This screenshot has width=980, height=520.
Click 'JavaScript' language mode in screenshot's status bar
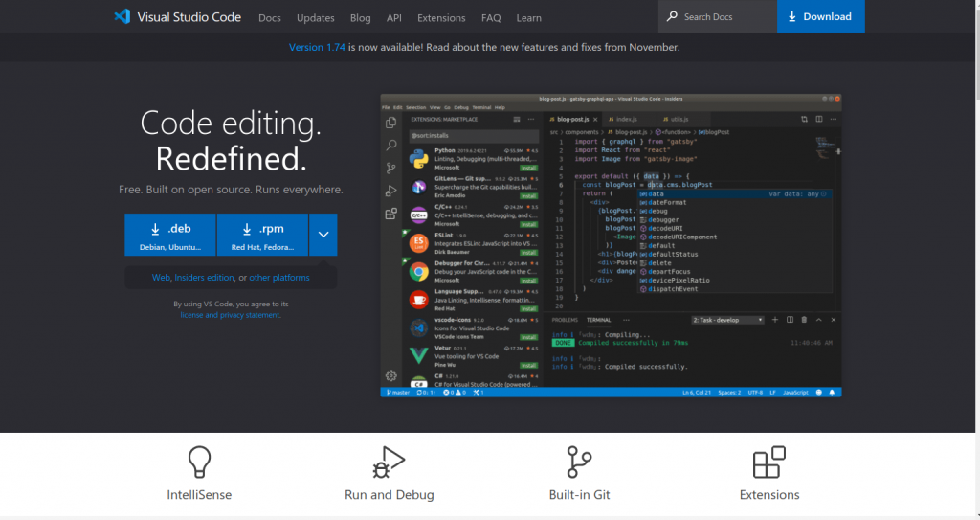795,393
